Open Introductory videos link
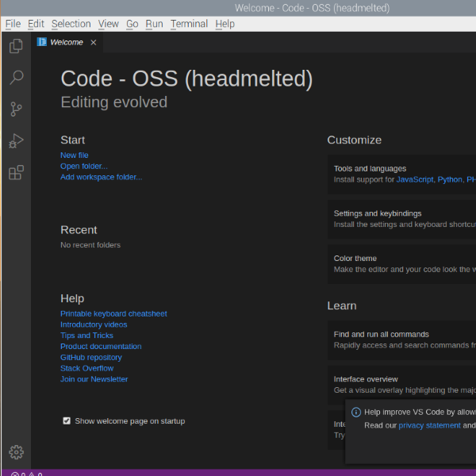 click(94, 324)
